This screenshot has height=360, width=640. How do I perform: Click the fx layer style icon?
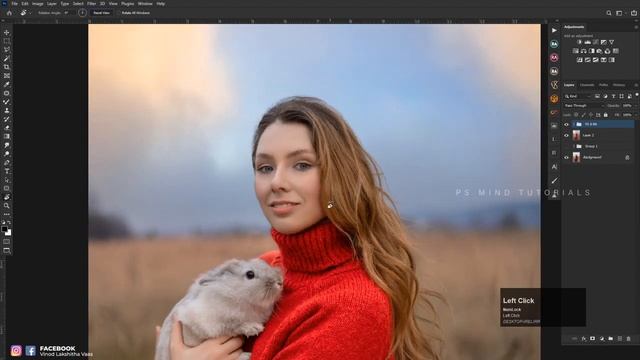pyautogui.click(x=584, y=339)
